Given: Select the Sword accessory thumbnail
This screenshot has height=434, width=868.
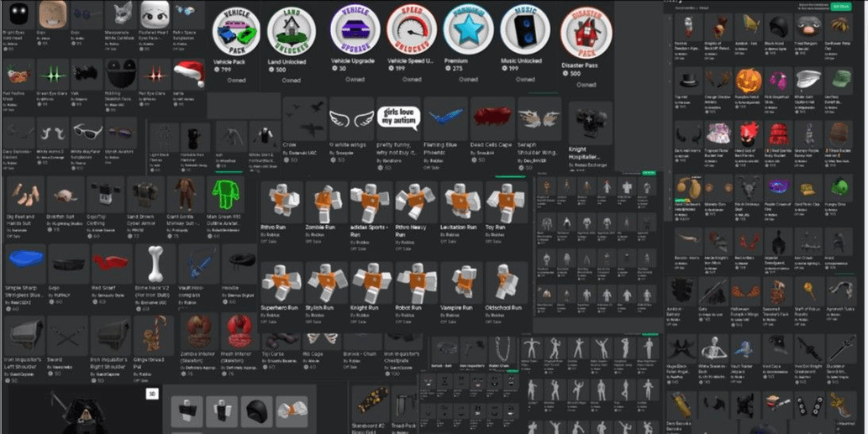Looking at the screenshot, I should [67, 335].
